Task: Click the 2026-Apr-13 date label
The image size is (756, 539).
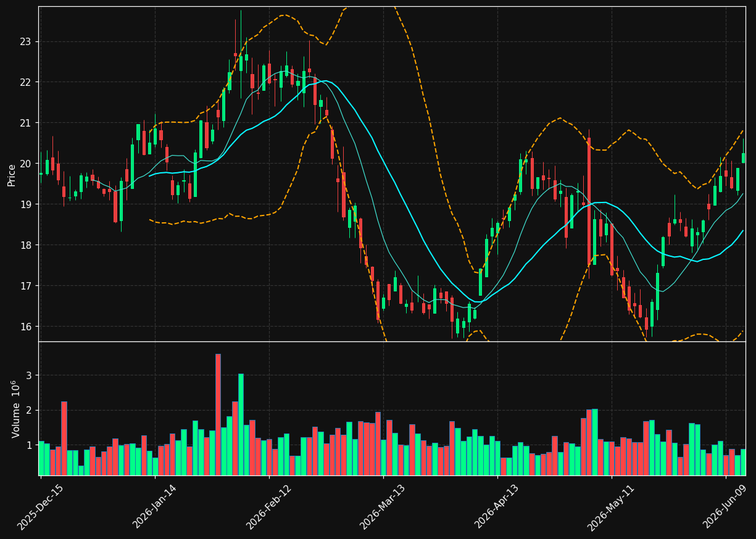Action: pyautogui.click(x=497, y=506)
